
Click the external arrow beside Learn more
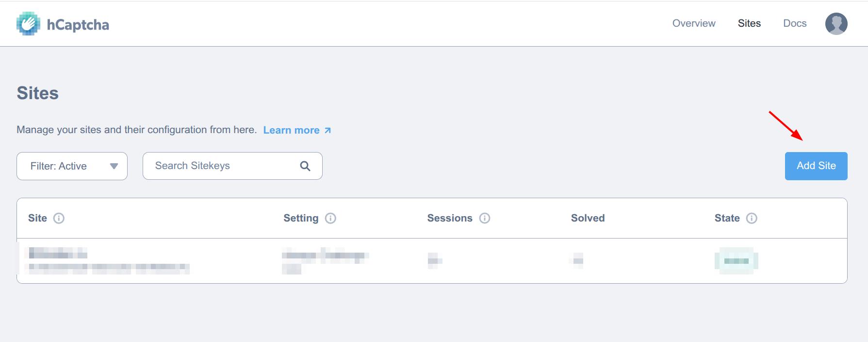328,130
